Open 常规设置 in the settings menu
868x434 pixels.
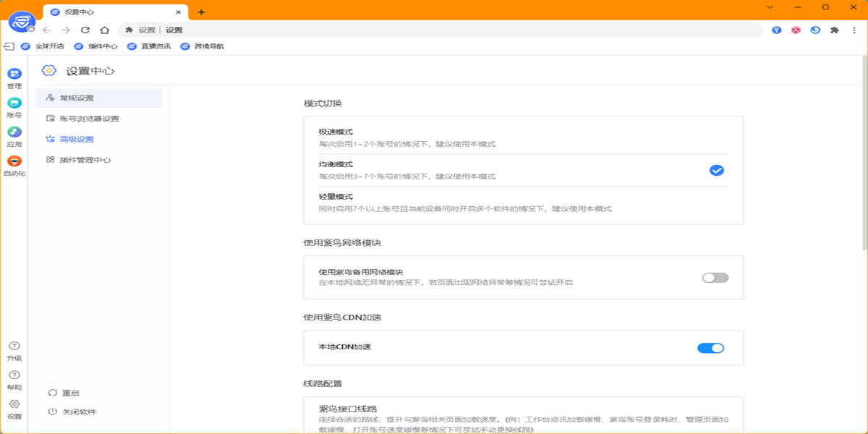tap(77, 98)
